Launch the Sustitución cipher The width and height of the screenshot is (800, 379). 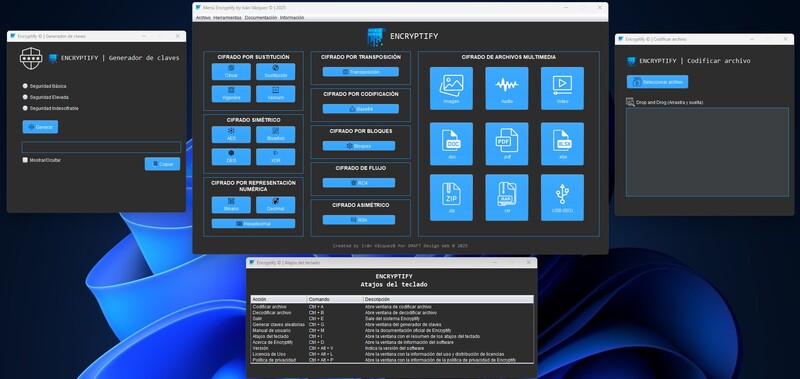click(x=276, y=71)
